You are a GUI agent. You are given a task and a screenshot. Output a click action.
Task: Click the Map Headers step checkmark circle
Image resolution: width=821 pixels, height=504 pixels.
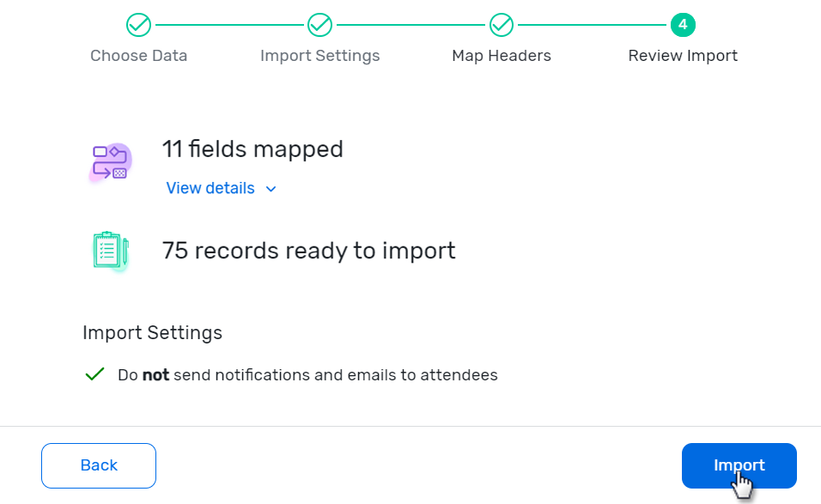point(502,25)
